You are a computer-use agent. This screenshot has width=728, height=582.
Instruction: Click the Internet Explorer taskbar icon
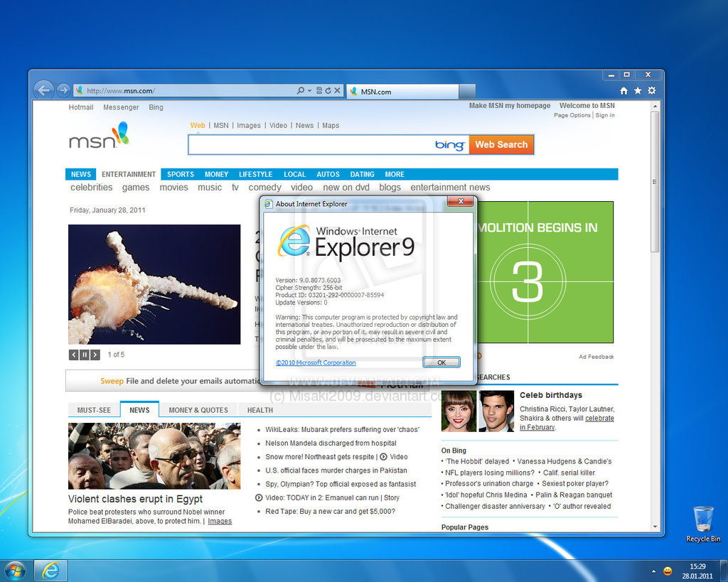(x=50, y=571)
